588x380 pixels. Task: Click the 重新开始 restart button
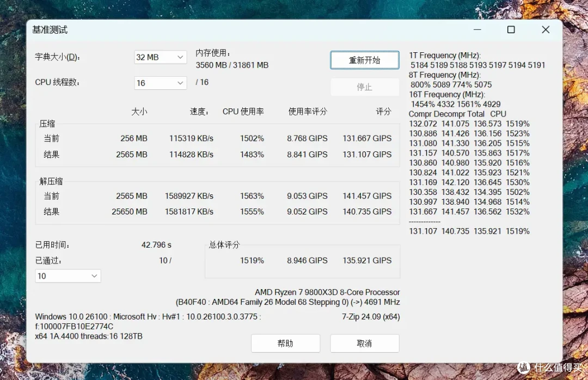(364, 60)
